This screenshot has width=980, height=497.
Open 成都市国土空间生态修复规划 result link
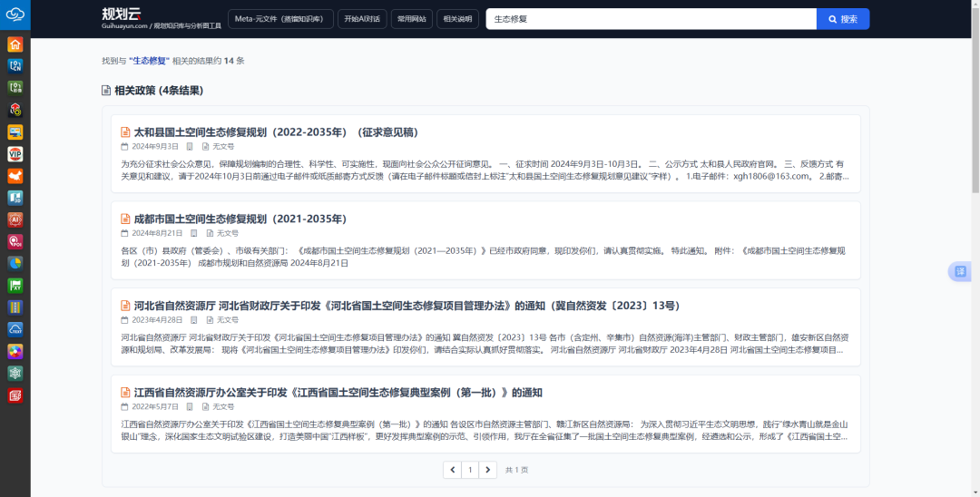(x=240, y=219)
